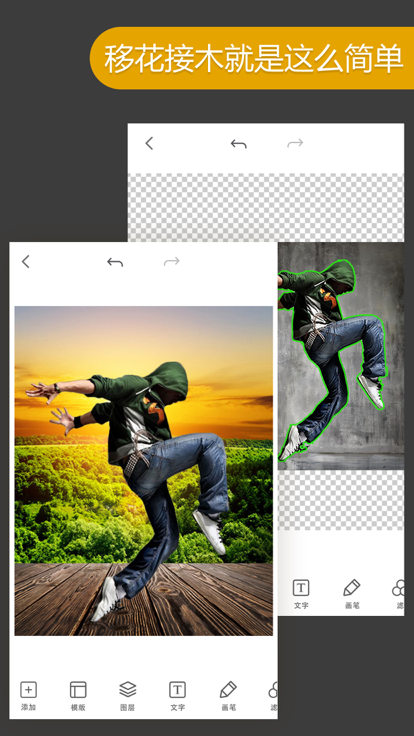Open the 图层 layers panel icon
The width and height of the screenshot is (414, 736).
click(128, 690)
